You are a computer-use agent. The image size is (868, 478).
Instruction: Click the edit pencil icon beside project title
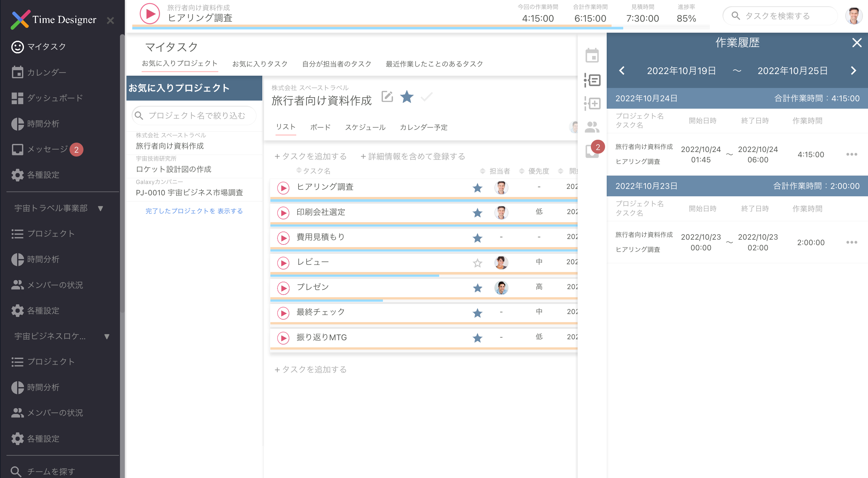click(x=387, y=97)
